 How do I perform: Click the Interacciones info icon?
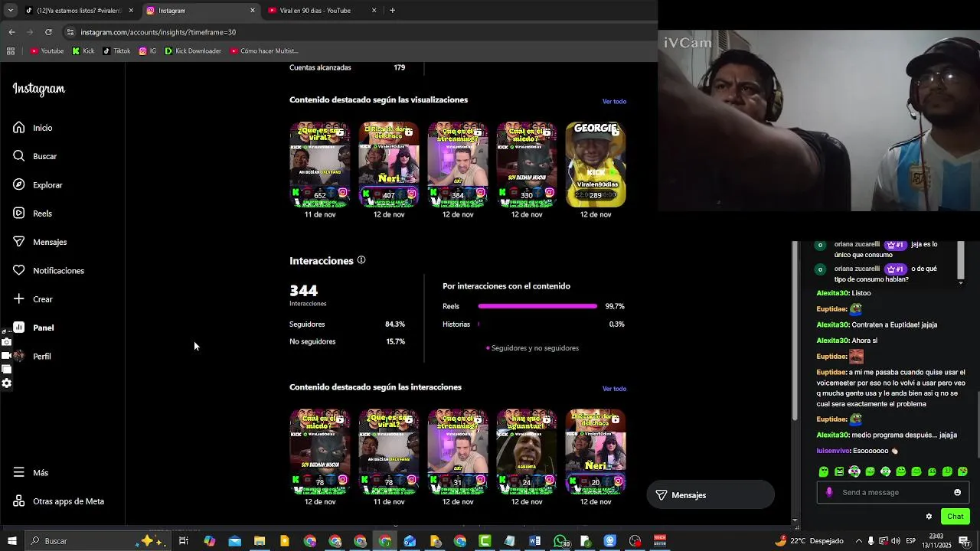point(361,260)
